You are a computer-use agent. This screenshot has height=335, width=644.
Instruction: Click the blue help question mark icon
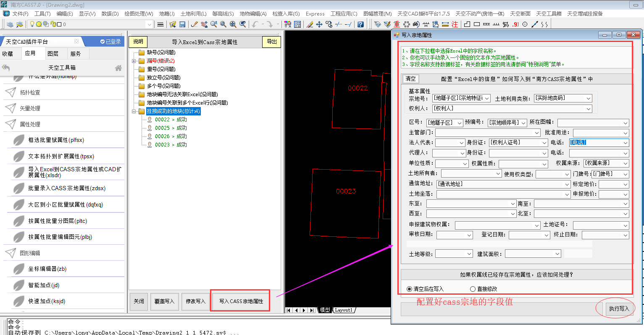coord(360,24)
